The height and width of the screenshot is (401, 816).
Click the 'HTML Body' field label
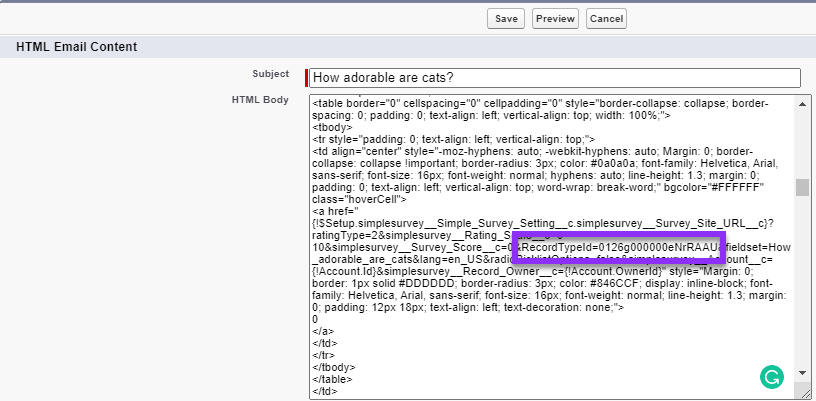click(260, 100)
